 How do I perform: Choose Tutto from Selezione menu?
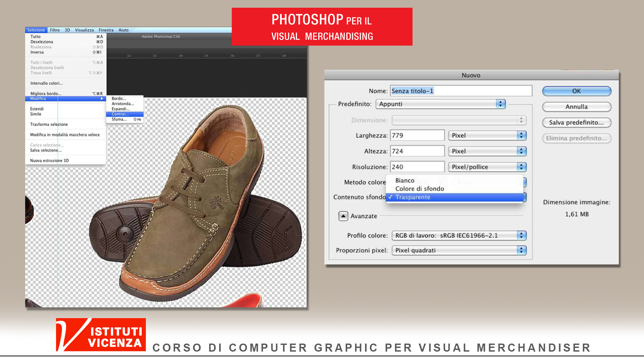66,37
